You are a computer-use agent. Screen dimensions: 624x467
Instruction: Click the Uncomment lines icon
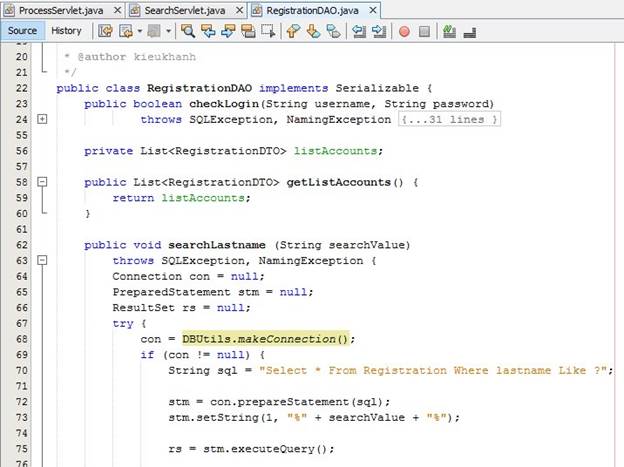click(470, 32)
